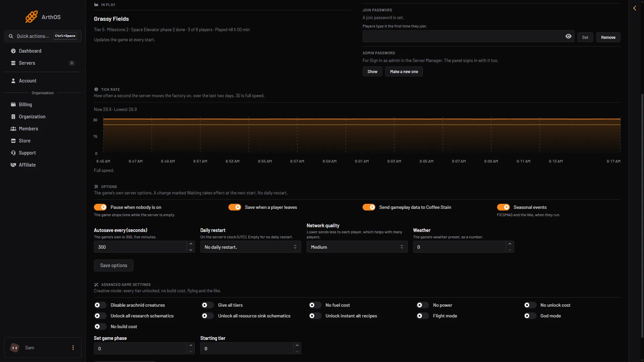Remove the join password
The image size is (644, 362).
tap(608, 37)
